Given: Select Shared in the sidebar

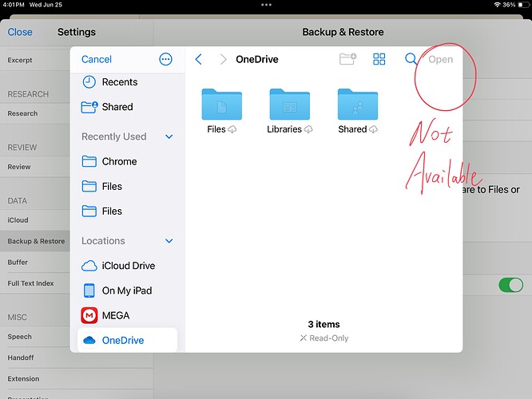Looking at the screenshot, I should (x=127, y=107).
